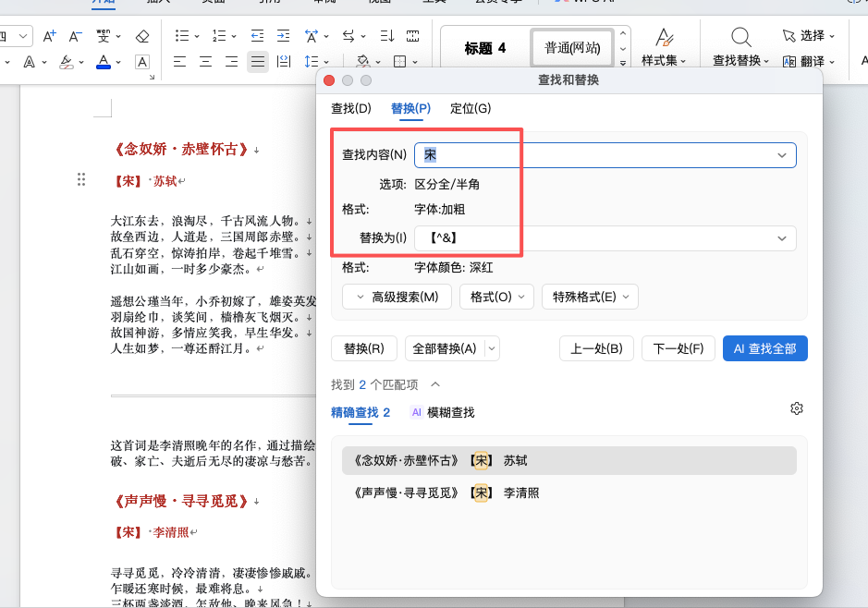
Task: Open the font size dropdown
Action: pyautogui.click(x=23, y=37)
